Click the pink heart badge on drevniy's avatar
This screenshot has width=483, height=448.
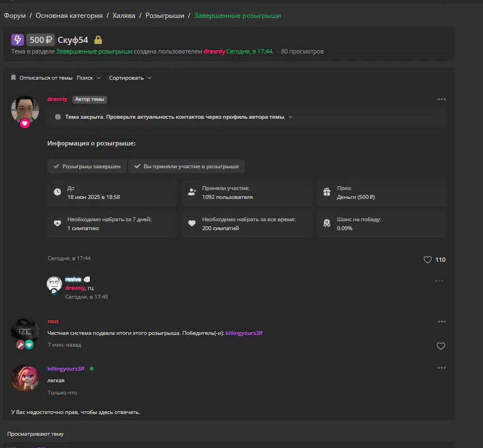pyautogui.click(x=25, y=123)
